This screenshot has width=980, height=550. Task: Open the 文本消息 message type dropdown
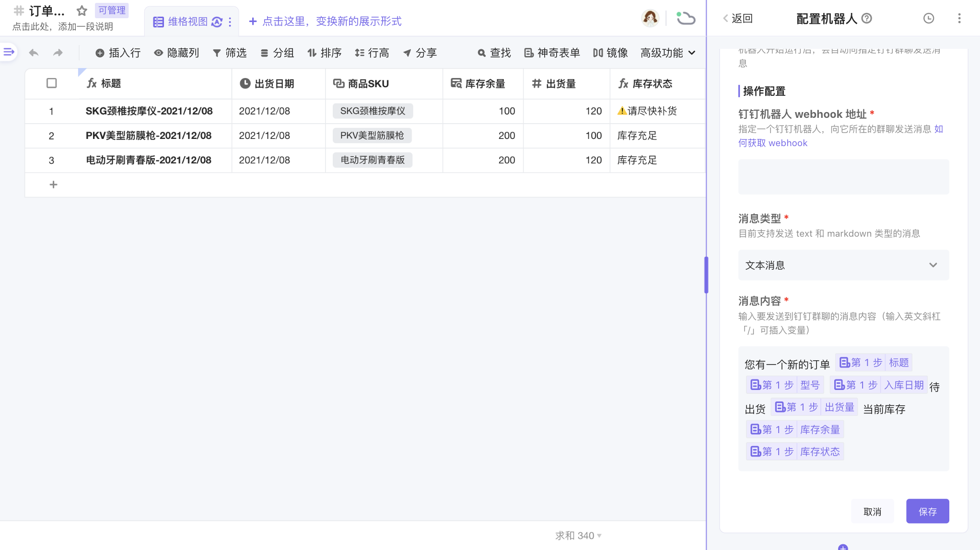(x=843, y=265)
